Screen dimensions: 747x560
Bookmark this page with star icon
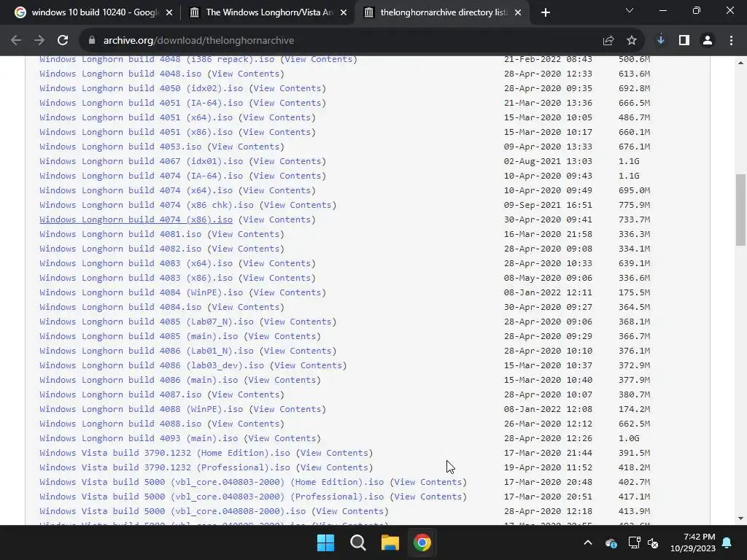[x=632, y=41]
